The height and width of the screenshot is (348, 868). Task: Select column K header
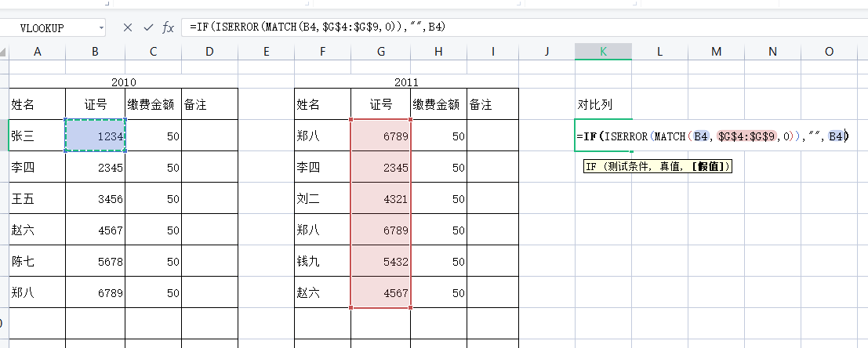(x=603, y=52)
